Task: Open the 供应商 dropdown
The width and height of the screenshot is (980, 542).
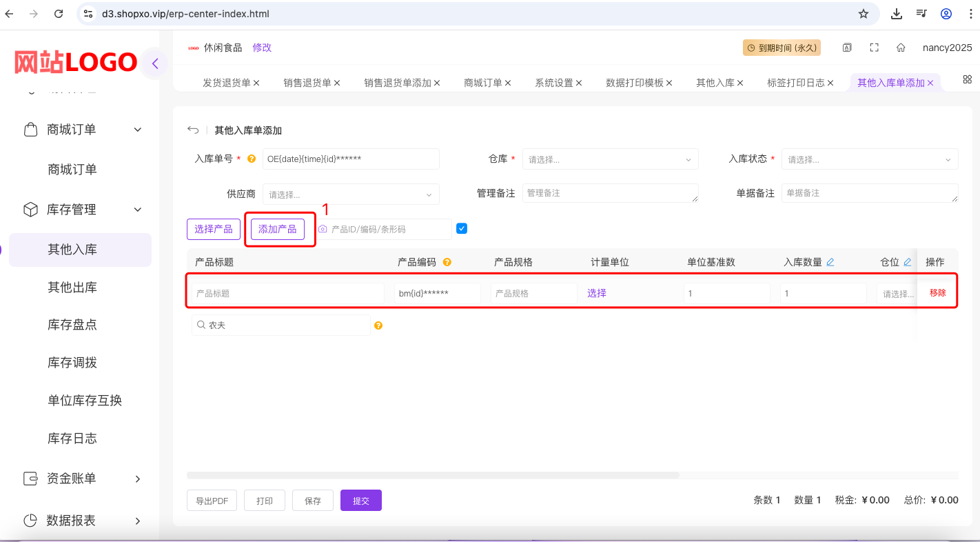Action: click(x=351, y=194)
